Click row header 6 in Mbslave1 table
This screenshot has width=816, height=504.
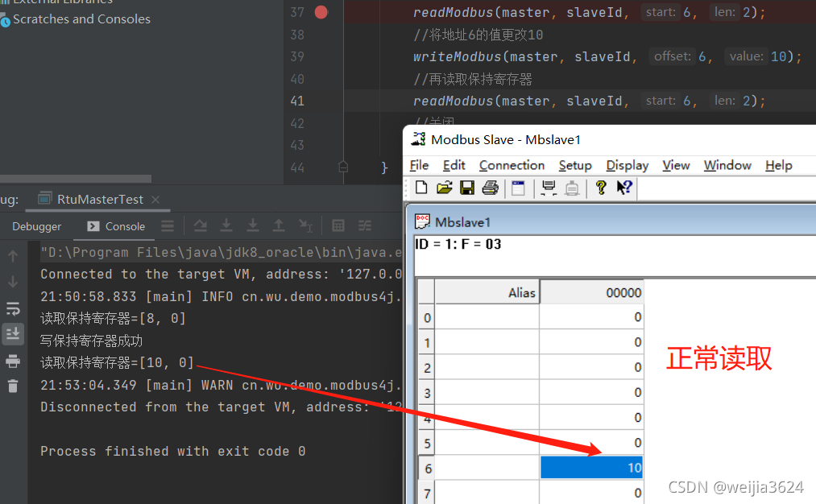(427, 468)
